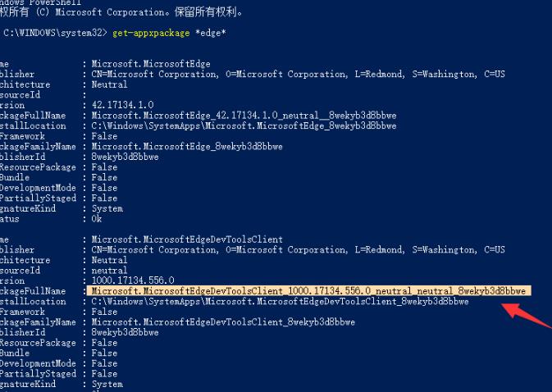
Task: Click the Microsoft.MicrosoftEdge_42.17134.1.0 full package name
Action: click(x=244, y=116)
